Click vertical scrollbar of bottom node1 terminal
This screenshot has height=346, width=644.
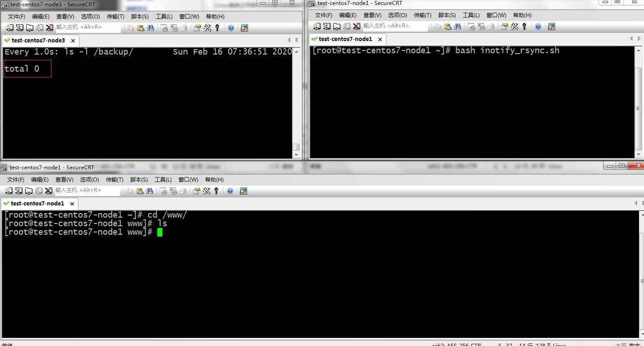click(x=641, y=274)
